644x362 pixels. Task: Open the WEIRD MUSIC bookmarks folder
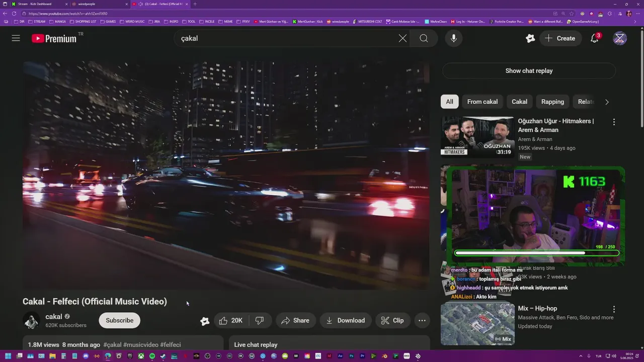point(132,22)
